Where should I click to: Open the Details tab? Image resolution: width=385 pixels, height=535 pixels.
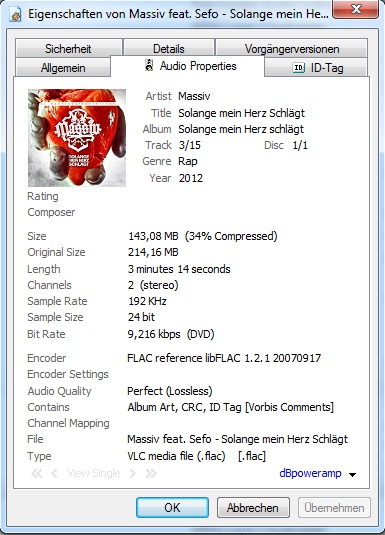point(169,48)
